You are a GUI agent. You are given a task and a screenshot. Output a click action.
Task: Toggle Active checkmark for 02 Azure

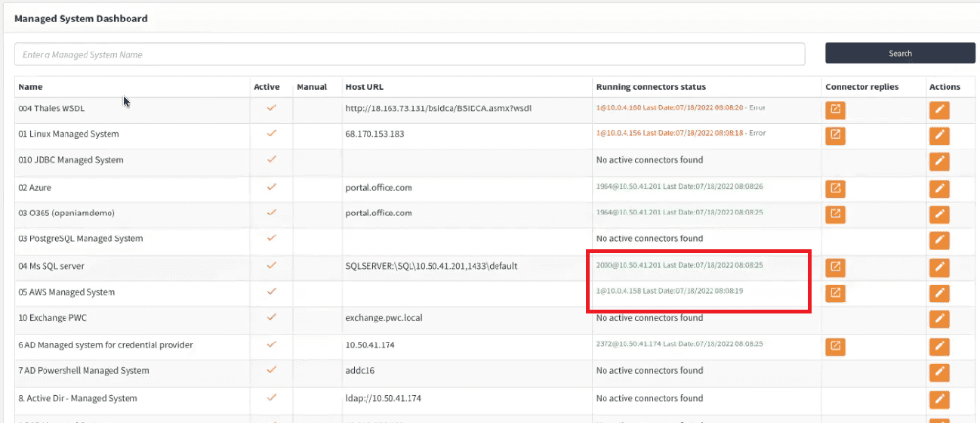click(272, 187)
